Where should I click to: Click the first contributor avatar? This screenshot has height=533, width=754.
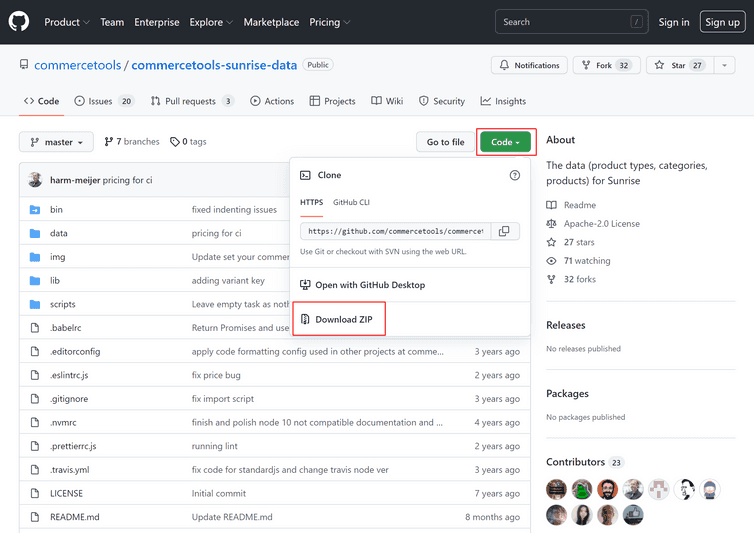coord(556,489)
